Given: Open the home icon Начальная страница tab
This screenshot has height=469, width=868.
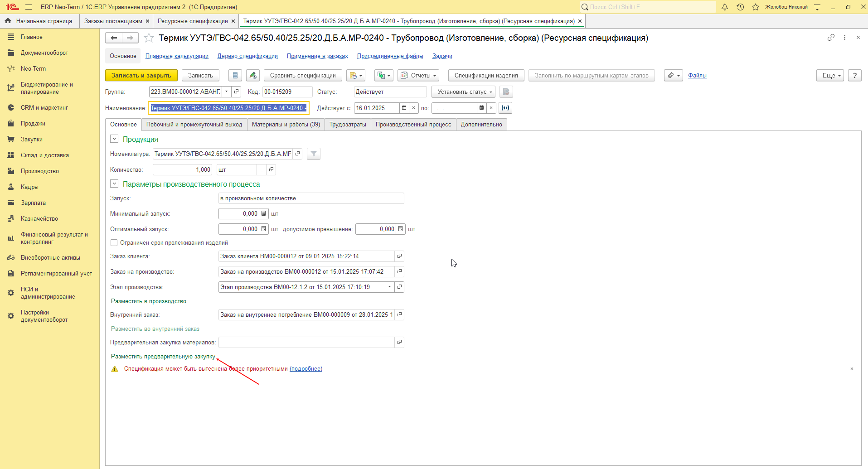Looking at the screenshot, I should click(x=40, y=21).
